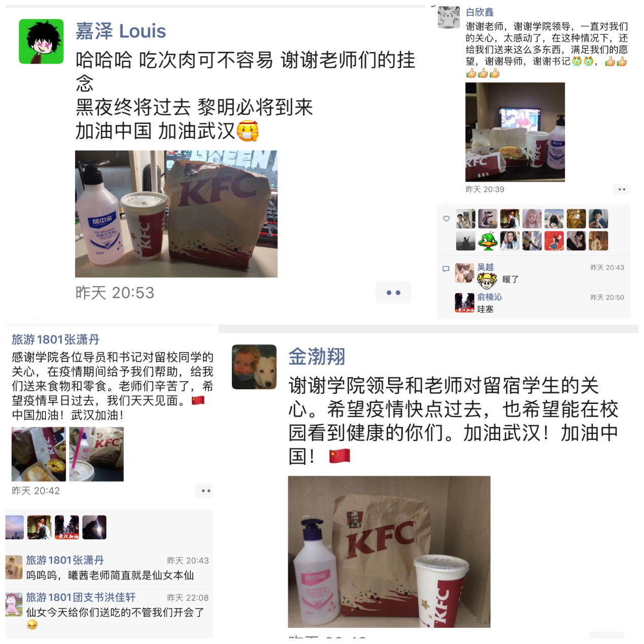Open commenter 俞楠沁's profile name
This screenshot has height=644, width=644.
[489, 297]
